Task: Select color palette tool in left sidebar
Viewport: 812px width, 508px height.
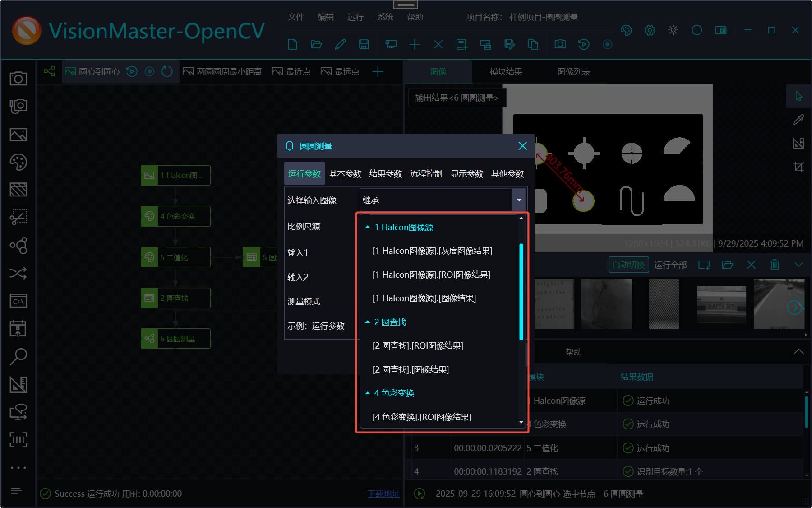Action: (x=18, y=162)
